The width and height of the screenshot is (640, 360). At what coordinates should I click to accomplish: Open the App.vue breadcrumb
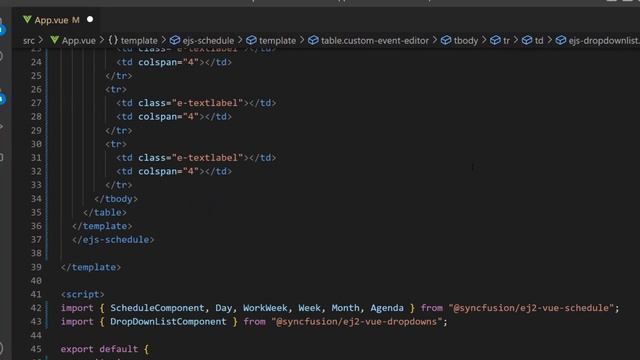tap(78, 40)
